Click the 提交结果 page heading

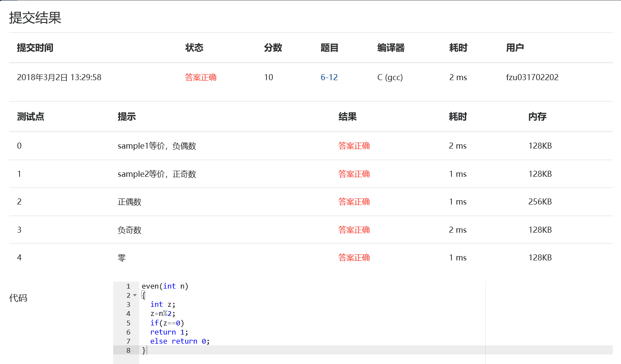35,18
